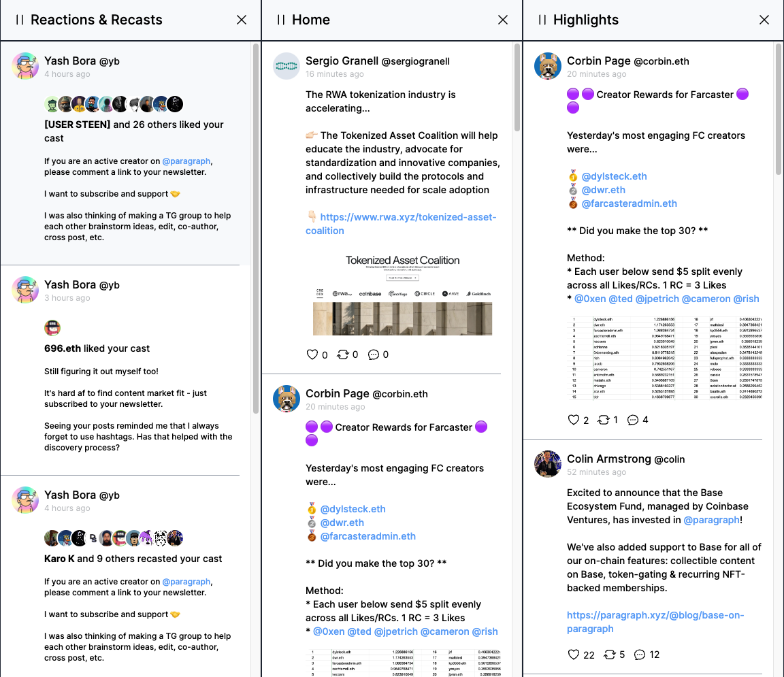Image resolution: width=784 pixels, height=677 pixels.
Task: Open the Tokenized Asset Coalition preview image
Action: pos(402,294)
